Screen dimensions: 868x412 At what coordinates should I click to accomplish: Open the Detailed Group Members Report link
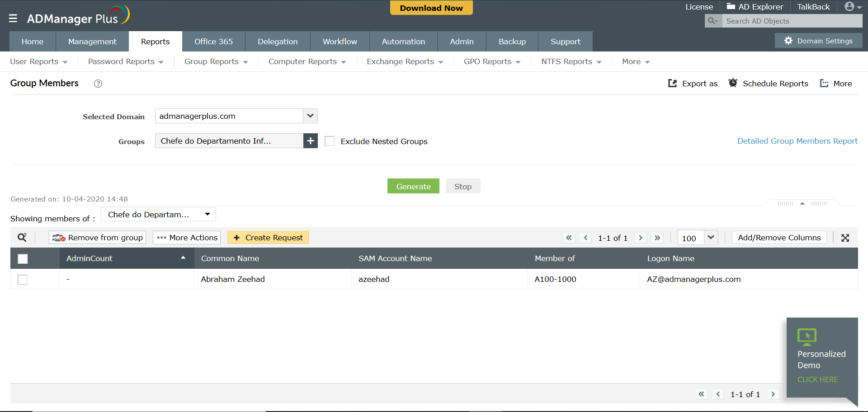797,140
